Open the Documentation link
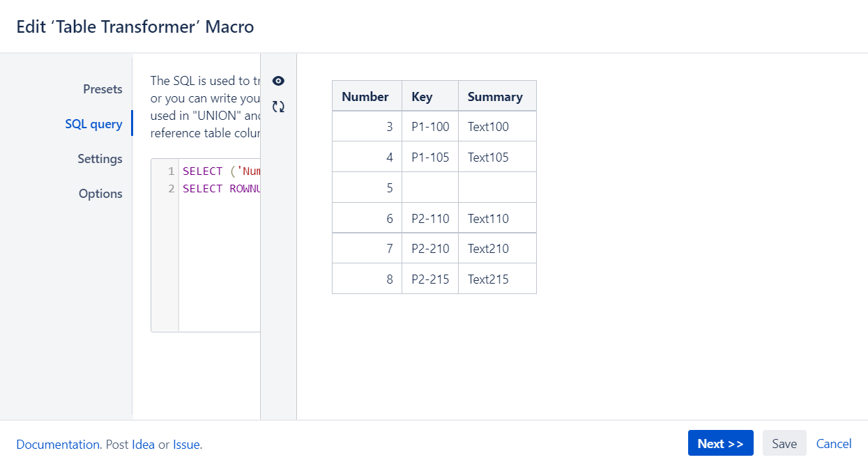This screenshot has width=868, height=462. point(58,444)
